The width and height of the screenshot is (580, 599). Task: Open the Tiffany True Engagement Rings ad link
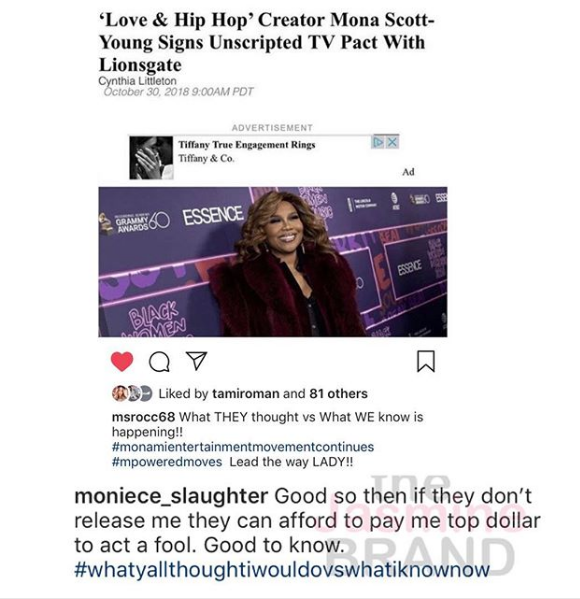(247, 145)
